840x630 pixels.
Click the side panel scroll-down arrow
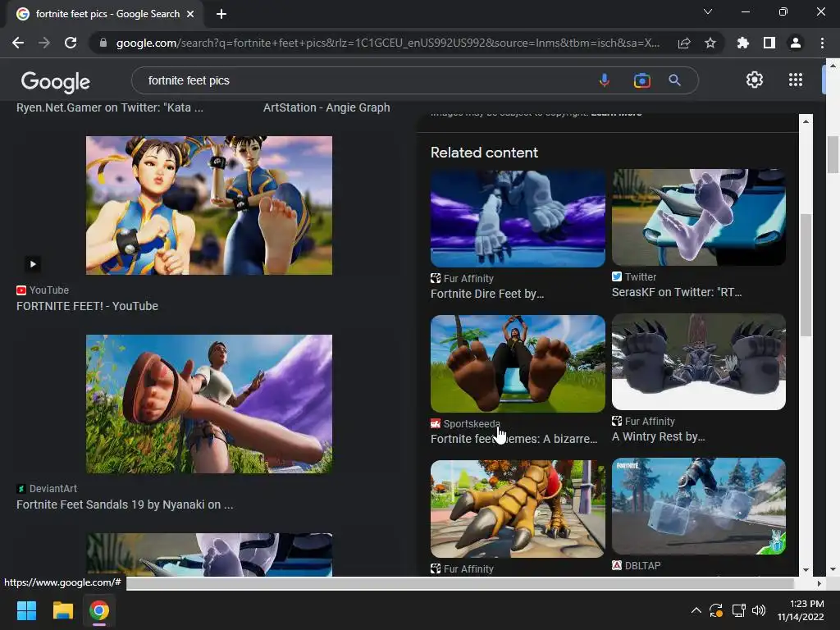coord(806,570)
